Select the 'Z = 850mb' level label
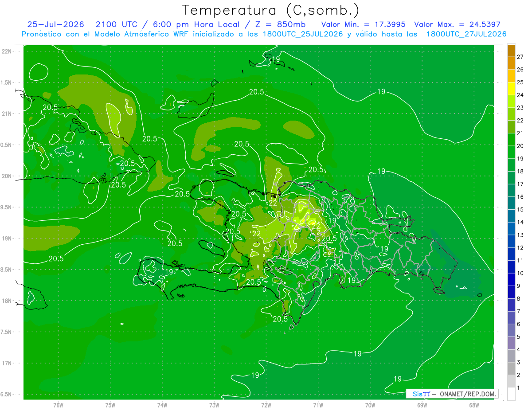Viewport: 532px width, 411px height. [x=278, y=24]
